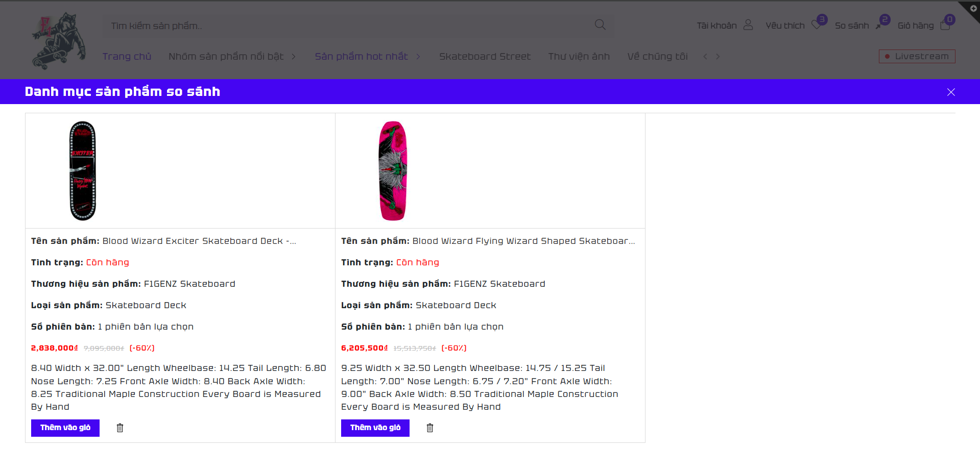Open the shopping cart bag icon
Screen dimensions: 980x449
click(x=945, y=26)
